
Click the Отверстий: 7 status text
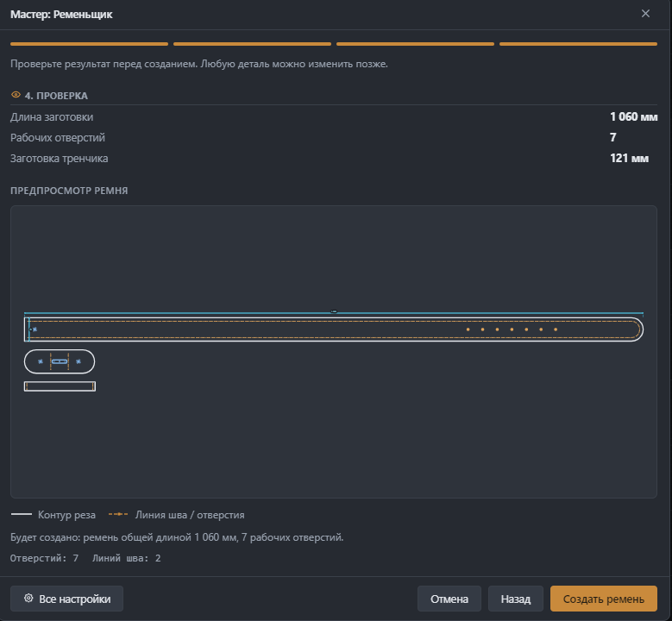coord(45,558)
